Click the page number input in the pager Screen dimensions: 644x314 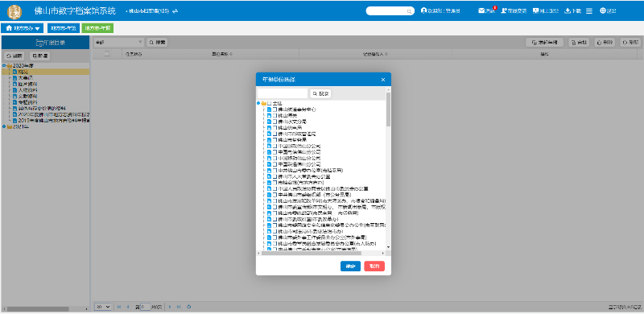[146, 307]
